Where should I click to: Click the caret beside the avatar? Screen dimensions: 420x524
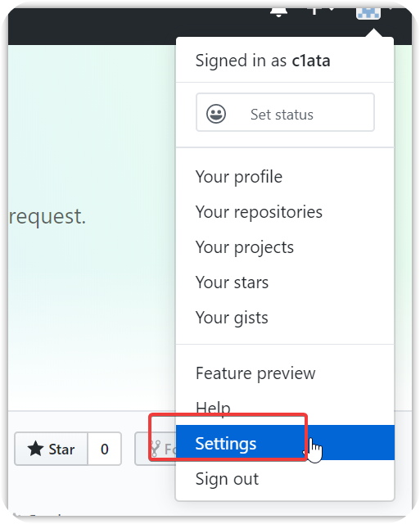click(x=391, y=9)
